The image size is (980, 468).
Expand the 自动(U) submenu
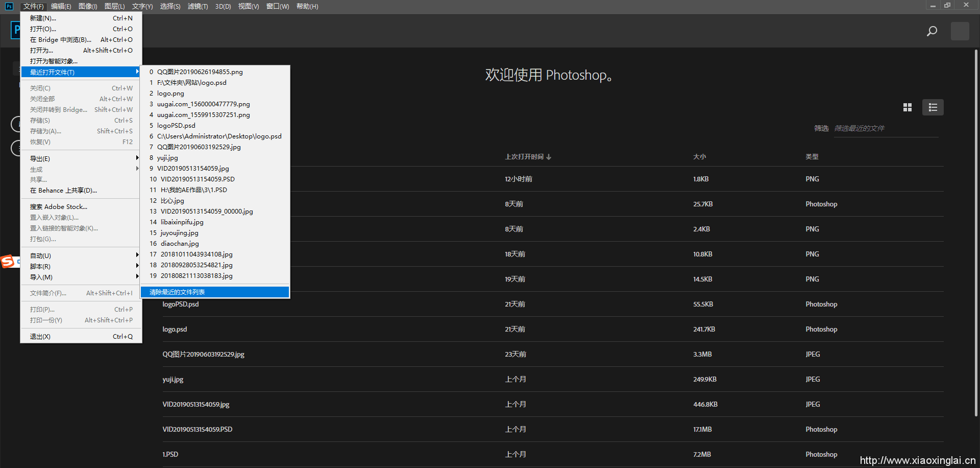(x=81, y=255)
